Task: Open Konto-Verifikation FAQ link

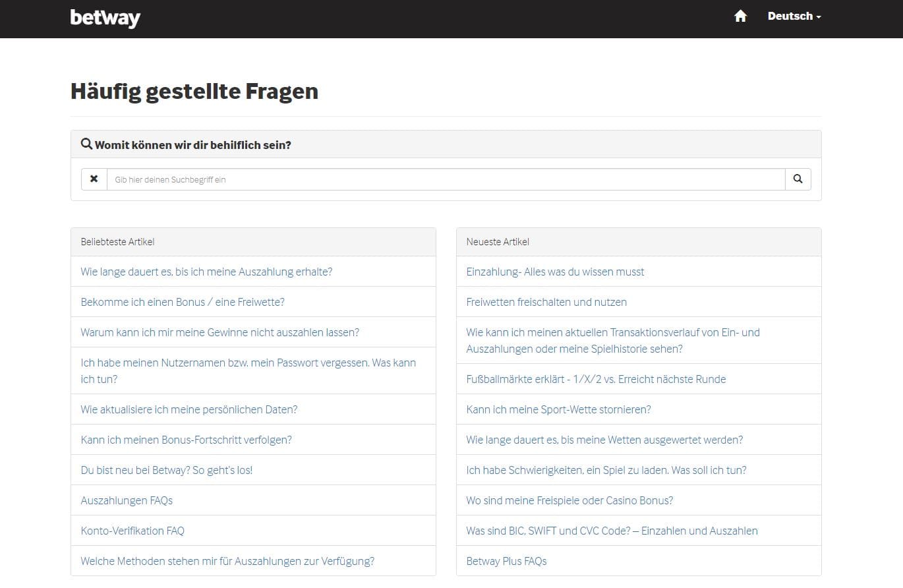Action: click(132, 531)
